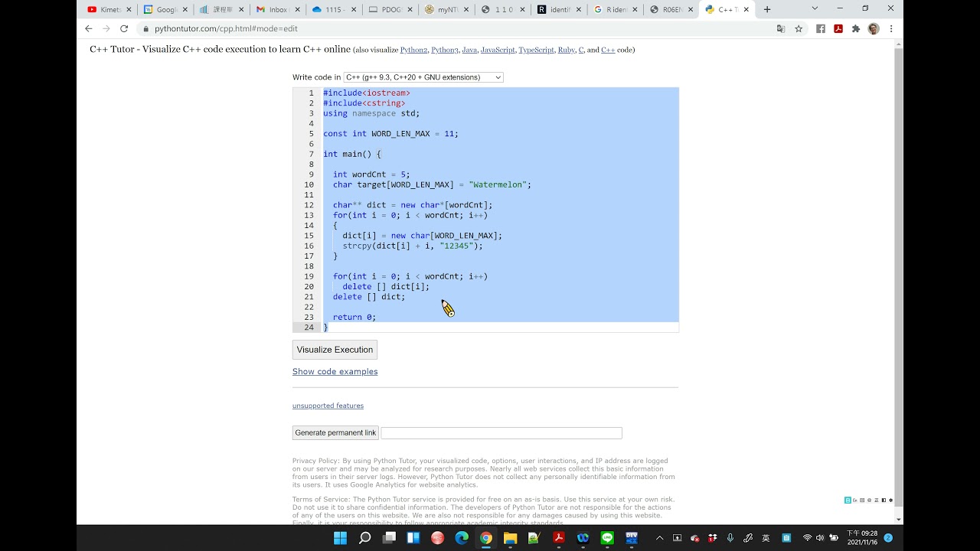Open Show code examples link
The height and width of the screenshot is (551, 980).
335,371
